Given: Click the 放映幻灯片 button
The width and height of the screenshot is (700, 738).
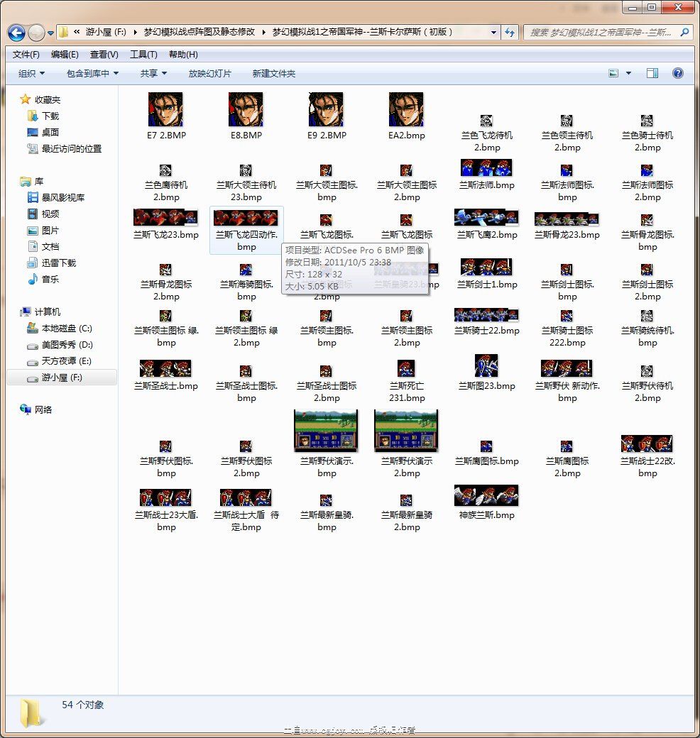Looking at the screenshot, I should [x=209, y=73].
